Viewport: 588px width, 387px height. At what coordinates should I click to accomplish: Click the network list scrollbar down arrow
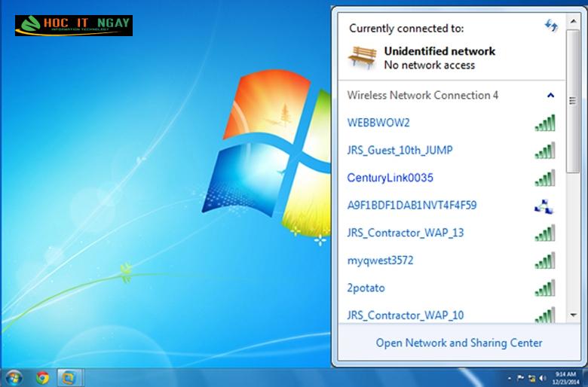tap(573, 315)
